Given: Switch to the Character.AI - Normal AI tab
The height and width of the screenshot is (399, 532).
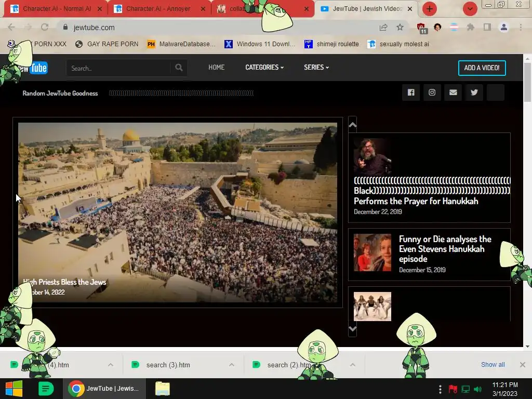Looking at the screenshot, I should [57, 9].
